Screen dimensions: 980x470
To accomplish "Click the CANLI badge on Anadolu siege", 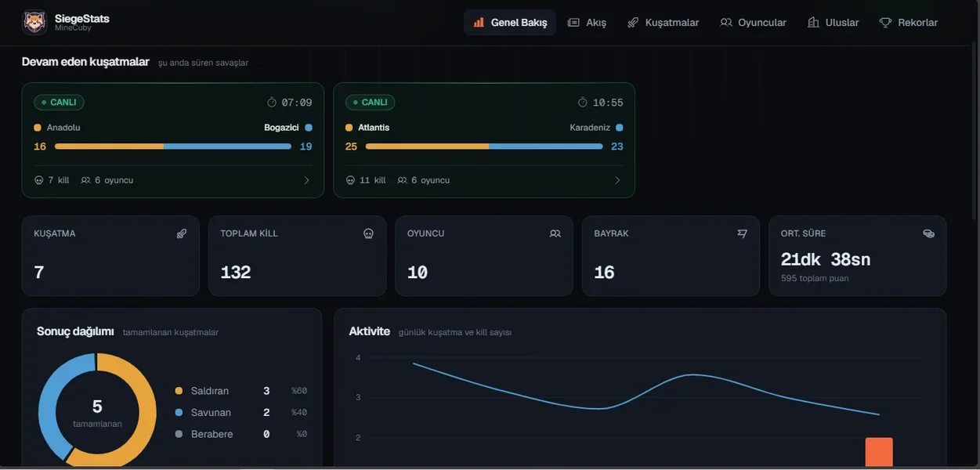I will [x=59, y=103].
